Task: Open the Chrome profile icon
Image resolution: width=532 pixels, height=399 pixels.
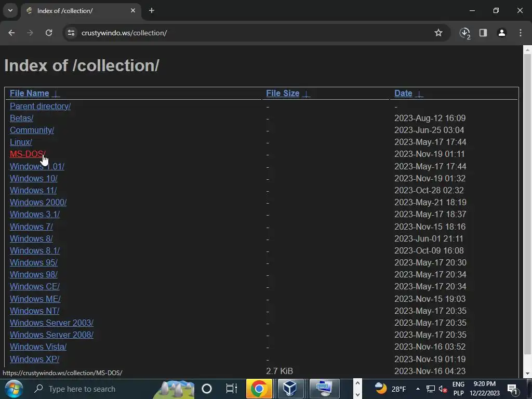Action: 502,33
